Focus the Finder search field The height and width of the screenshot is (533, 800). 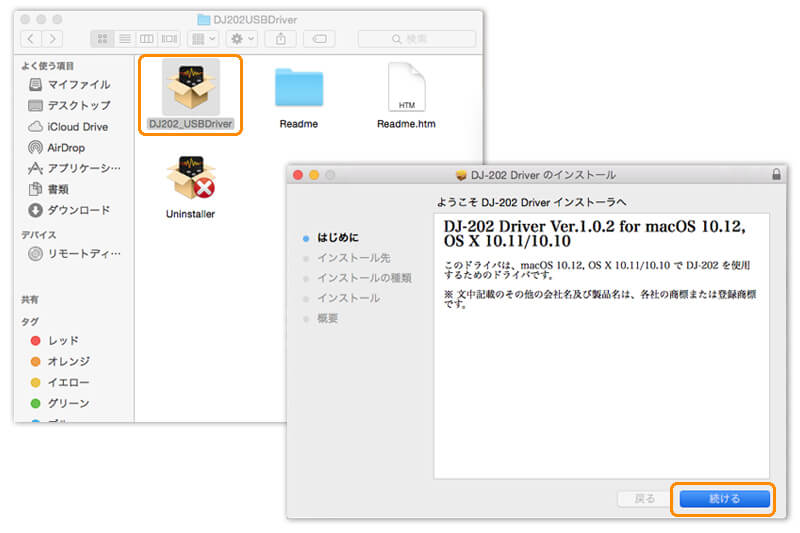417,39
